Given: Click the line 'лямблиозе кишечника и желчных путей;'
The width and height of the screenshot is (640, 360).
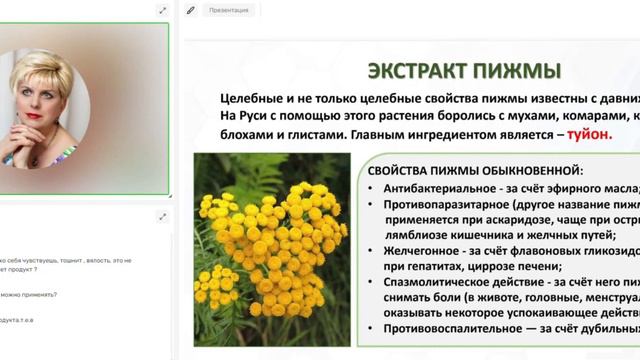Looking at the screenshot, I should [500, 235].
